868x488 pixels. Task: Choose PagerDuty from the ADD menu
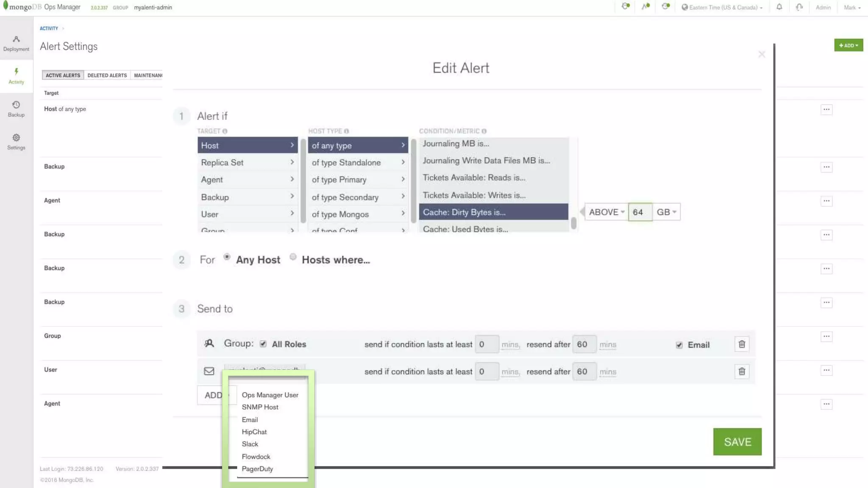pyautogui.click(x=257, y=469)
